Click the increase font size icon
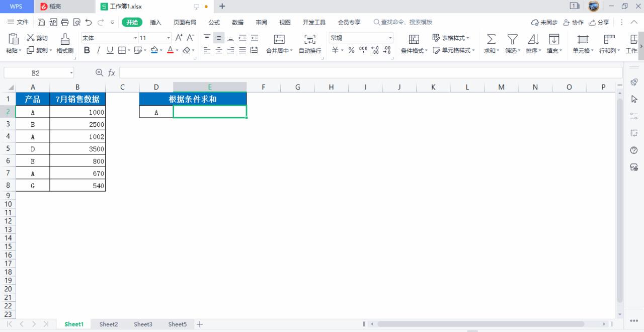Screen dimensions: 644x332 pyautogui.click(x=179, y=38)
